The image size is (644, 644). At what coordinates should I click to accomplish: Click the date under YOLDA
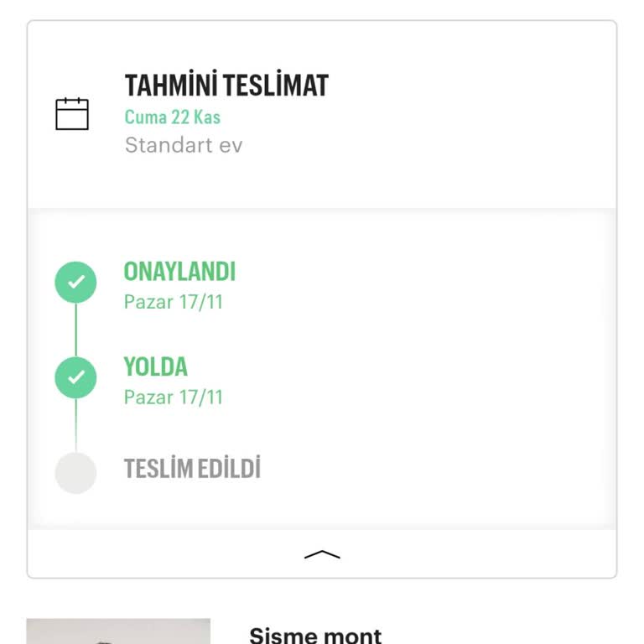[x=174, y=397]
